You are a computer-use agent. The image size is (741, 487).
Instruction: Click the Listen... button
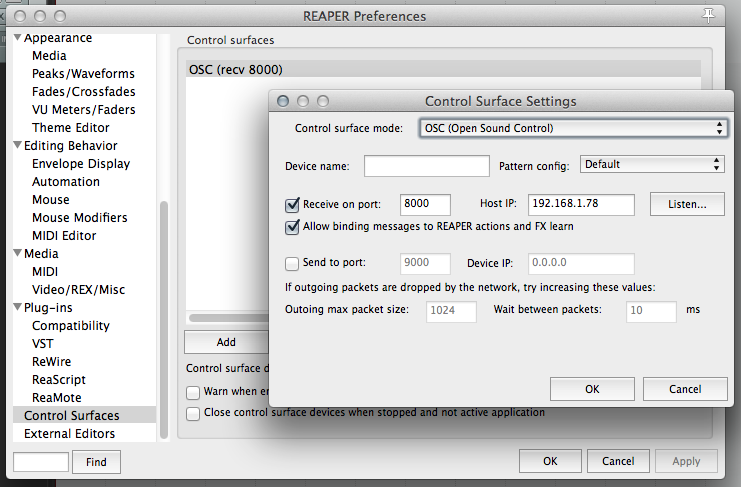[x=687, y=204]
